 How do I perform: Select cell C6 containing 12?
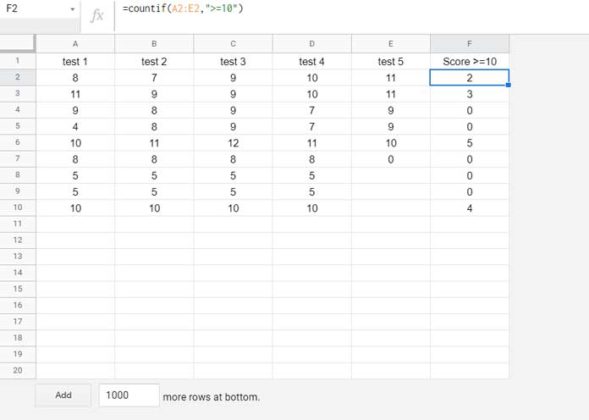click(x=233, y=143)
